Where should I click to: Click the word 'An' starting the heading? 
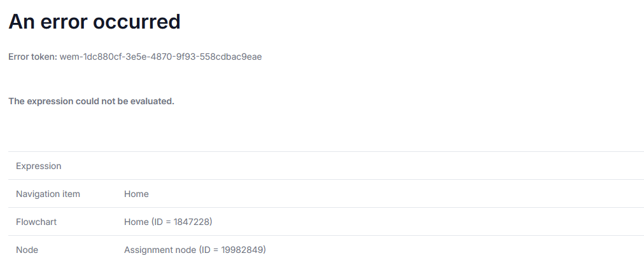click(20, 22)
